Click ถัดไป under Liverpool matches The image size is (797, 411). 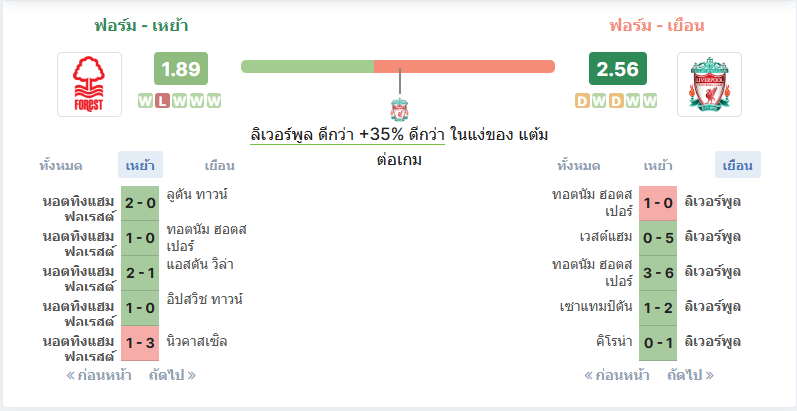pos(690,375)
